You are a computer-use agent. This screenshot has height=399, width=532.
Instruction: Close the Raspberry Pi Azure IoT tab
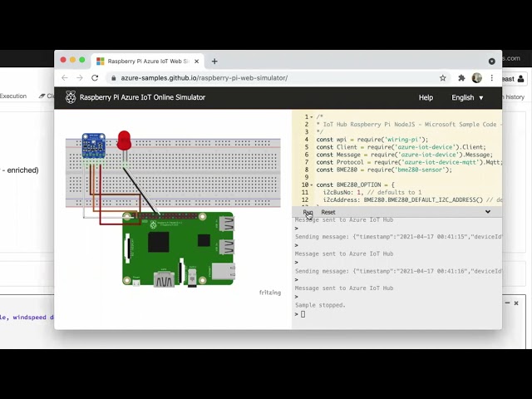(196, 62)
